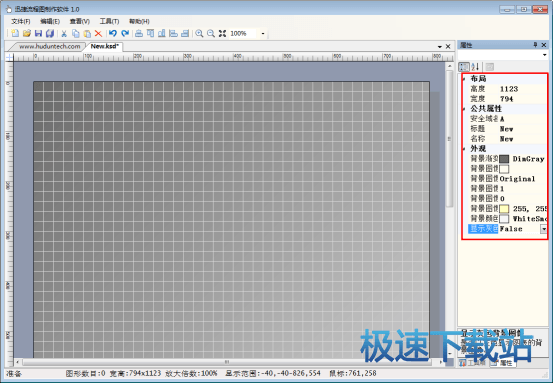Click the Zoom in magnifier icon
Image resolution: width=554 pixels, height=383 pixels.
(199, 34)
